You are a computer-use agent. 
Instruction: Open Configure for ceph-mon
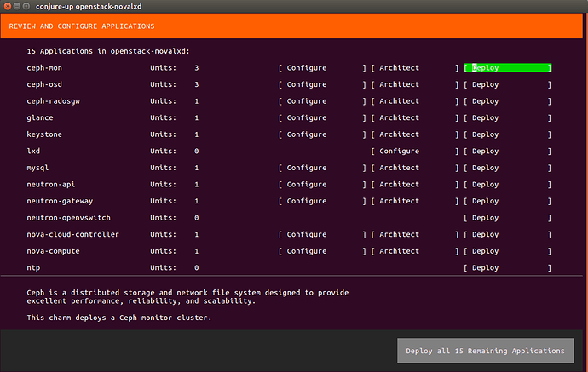322,68
